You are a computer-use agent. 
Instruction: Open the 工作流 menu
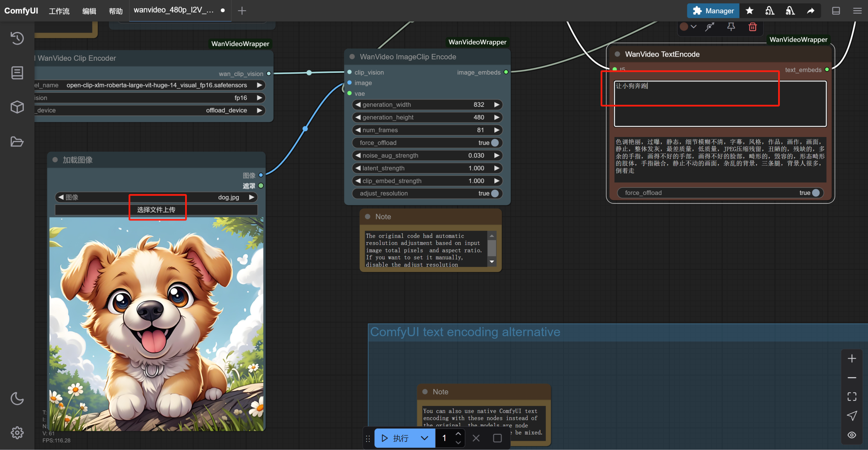pyautogui.click(x=59, y=11)
